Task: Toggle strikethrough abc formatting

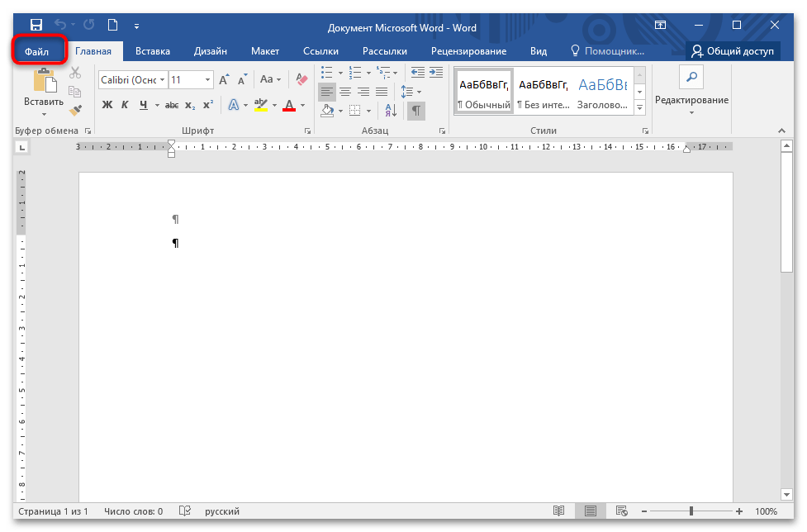Action: pos(171,106)
